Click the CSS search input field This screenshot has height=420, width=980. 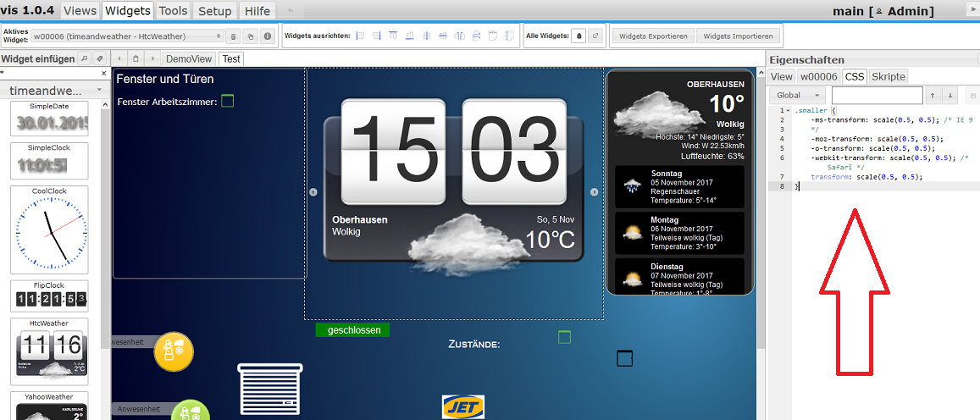point(875,96)
